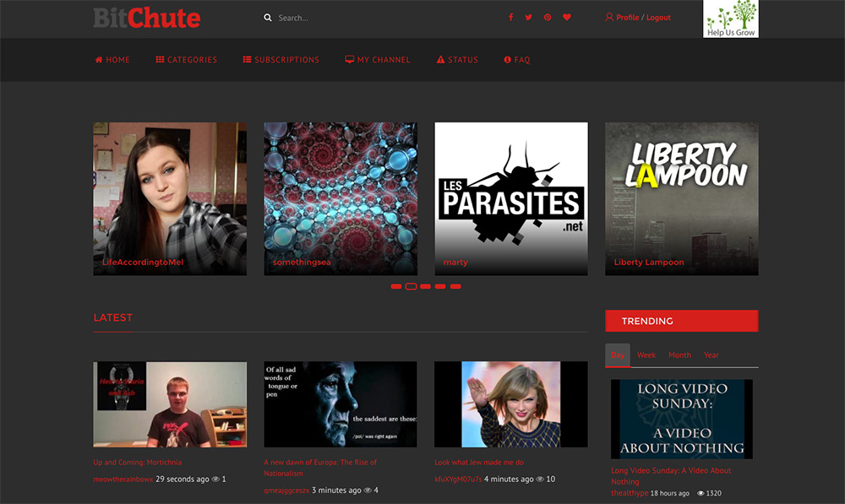Open the kfuXYgM07u7s channel link
The width and height of the screenshot is (845, 504).
coord(458,480)
